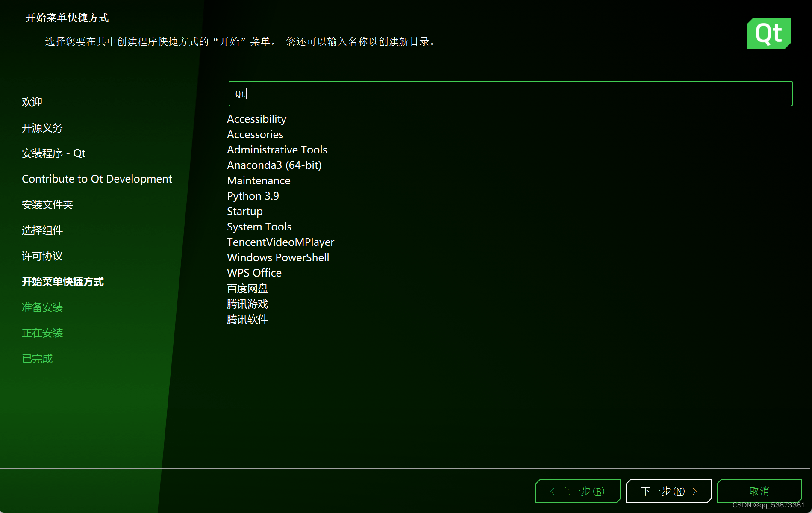Select Accessories from the folder list
Image resolution: width=812 pixels, height=513 pixels.
pyautogui.click(x=255, y=134)
